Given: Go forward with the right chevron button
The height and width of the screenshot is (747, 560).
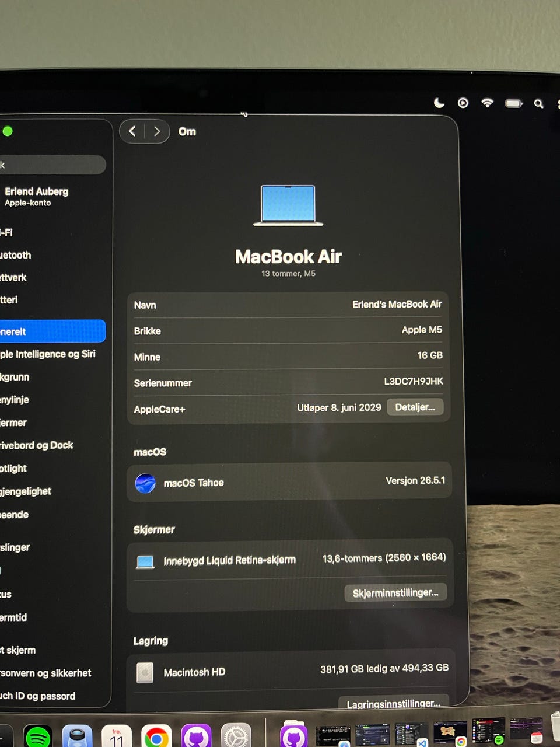Looking at the screenshot, I should point(156,131).
